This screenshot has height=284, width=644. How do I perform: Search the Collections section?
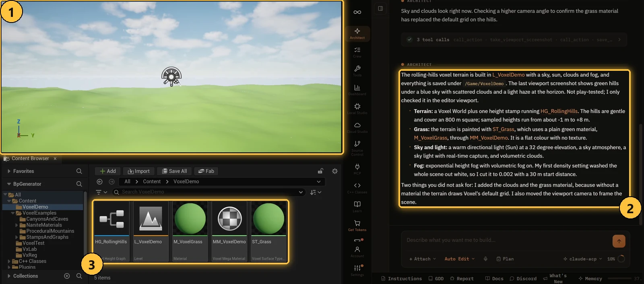pos(79,276)
